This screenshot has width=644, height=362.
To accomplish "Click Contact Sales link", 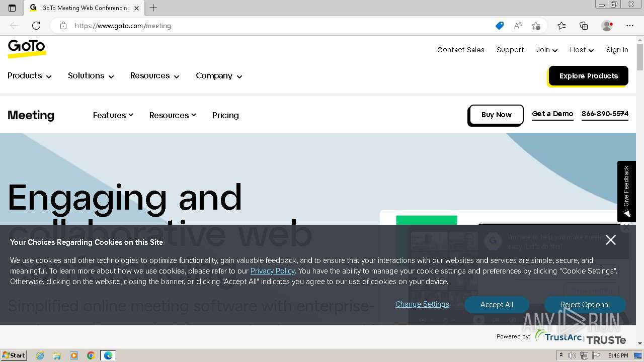I will pyautogui.click(x=461, y=50).
